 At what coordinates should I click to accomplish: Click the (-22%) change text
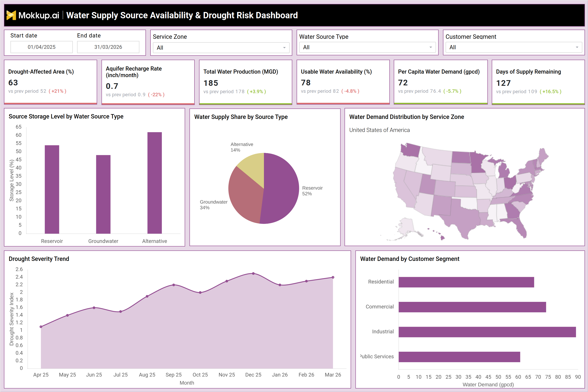pyautogui.click(x=156, y=95)
